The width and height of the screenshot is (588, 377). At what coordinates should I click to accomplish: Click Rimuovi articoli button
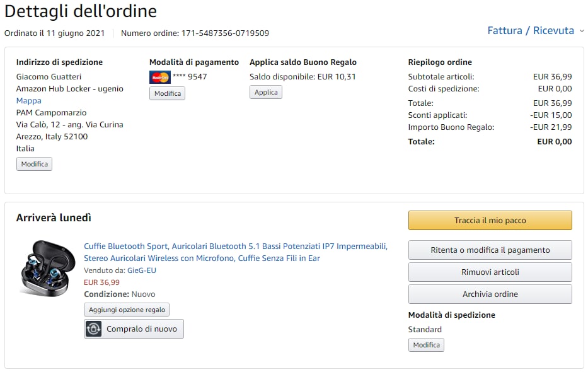tap(490, 272)
